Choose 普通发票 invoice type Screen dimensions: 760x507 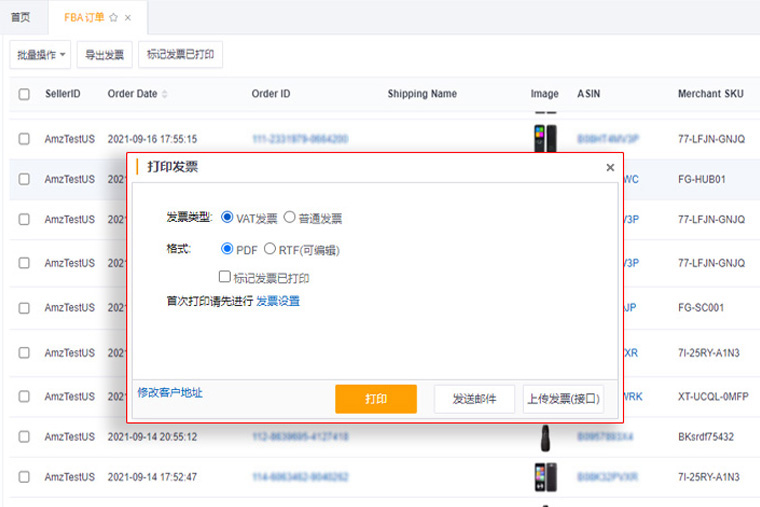click(x=290, y=217)
